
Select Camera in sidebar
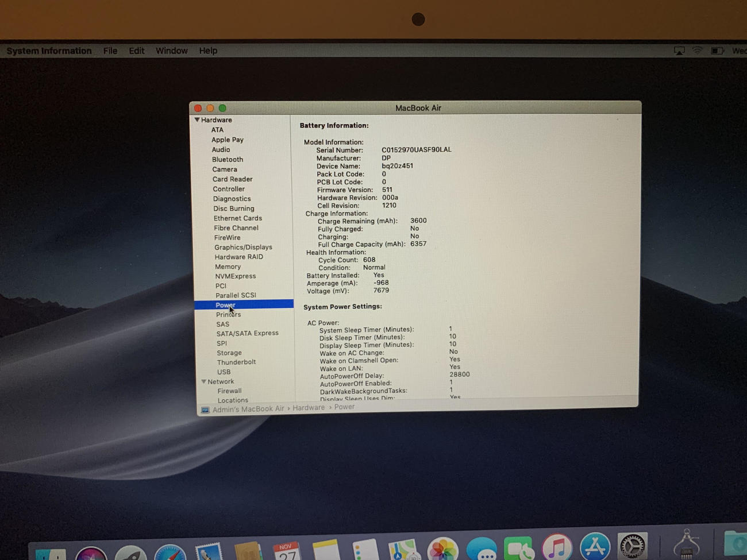[225, 169]
